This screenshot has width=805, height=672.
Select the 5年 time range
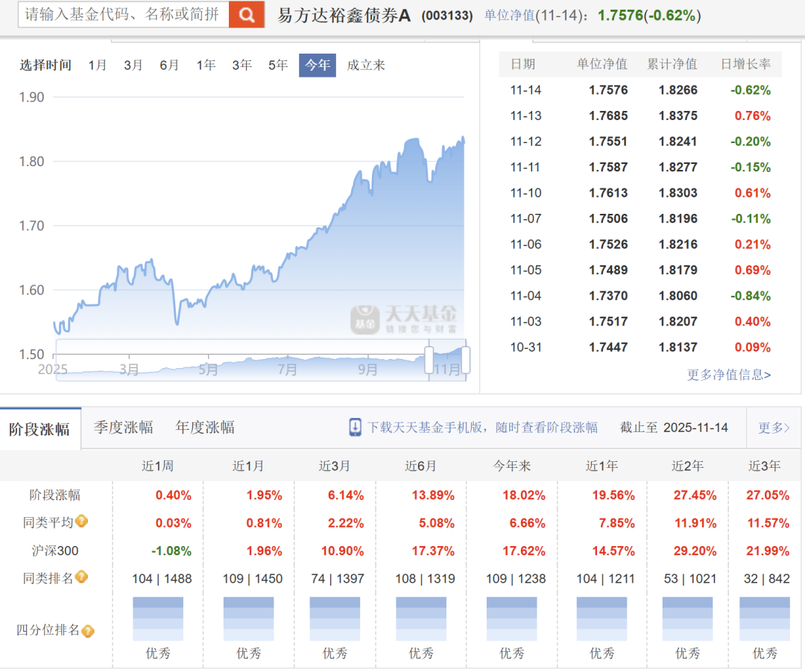point(278,65)
